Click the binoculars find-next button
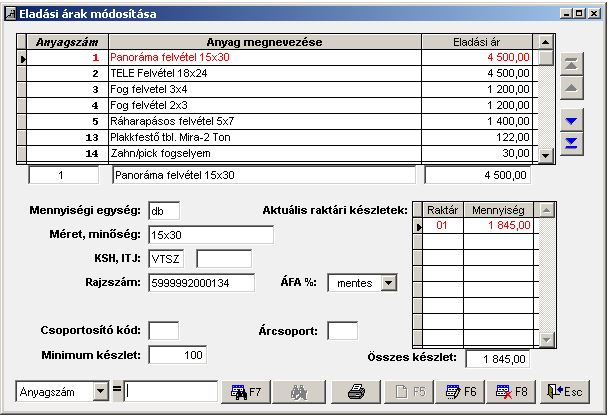Image resolution: width=609 pixels, height=419 pixels. pyautogui.click(x=299, y=392)
